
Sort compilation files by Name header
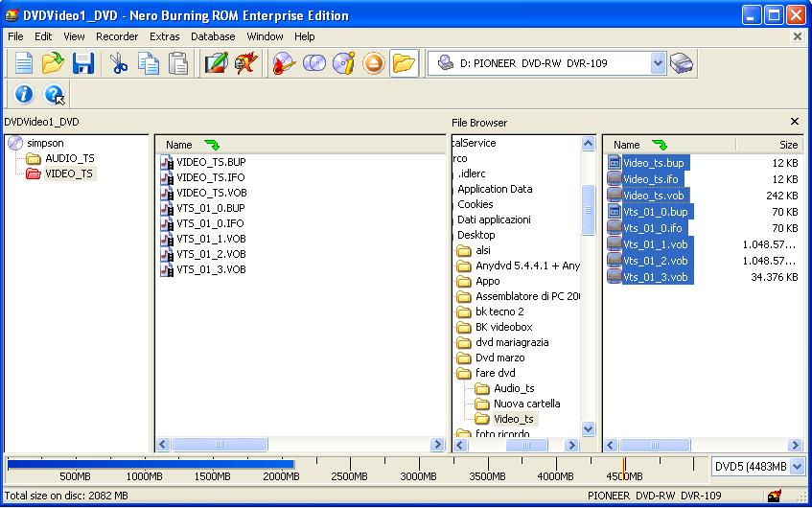tap(300, 145)
